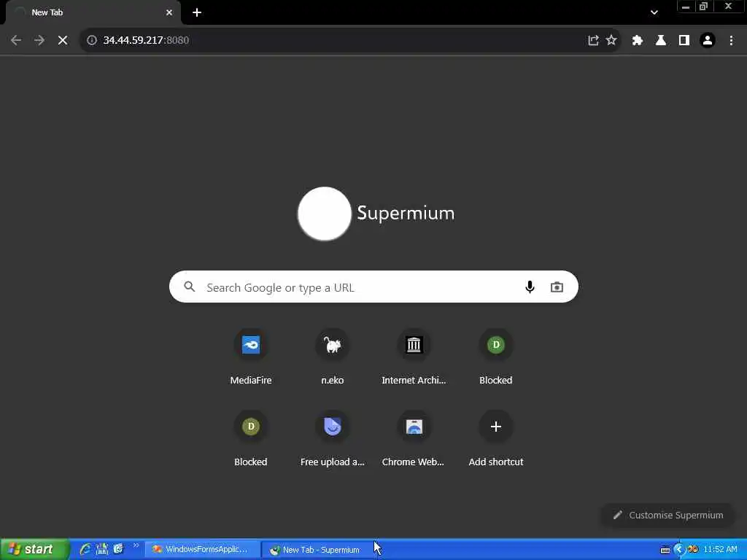Add a new shortcut tile
This screenshot has width=747, height=560.
click(496, 438)
